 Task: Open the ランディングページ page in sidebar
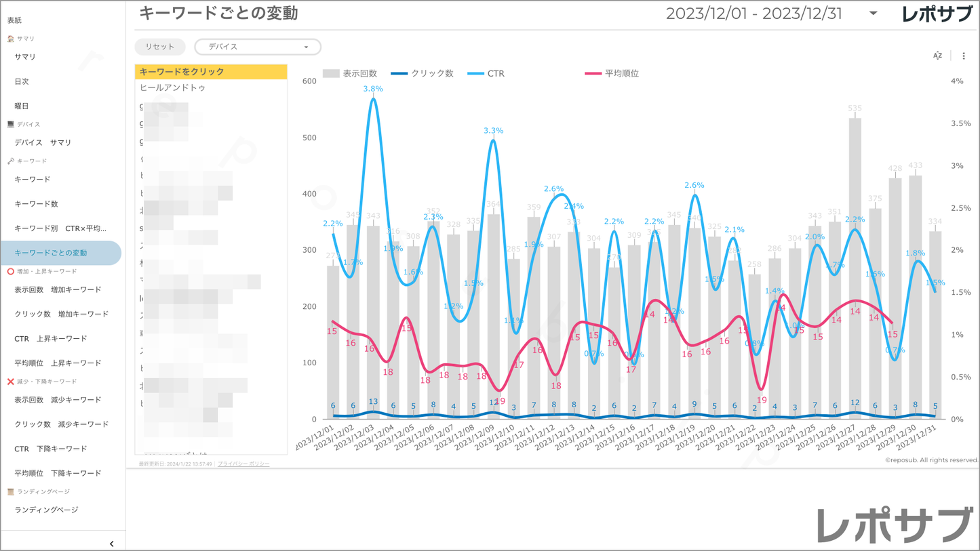coord(46,510)
